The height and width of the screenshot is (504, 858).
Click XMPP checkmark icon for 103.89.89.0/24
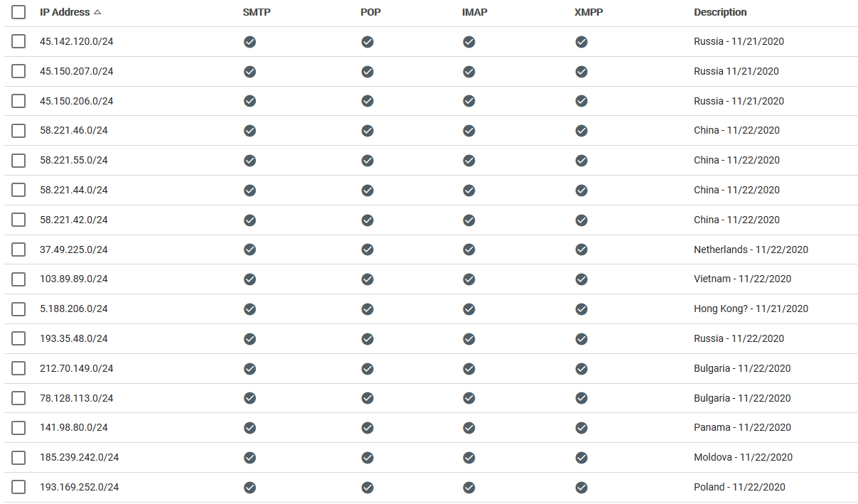point(581,279)
